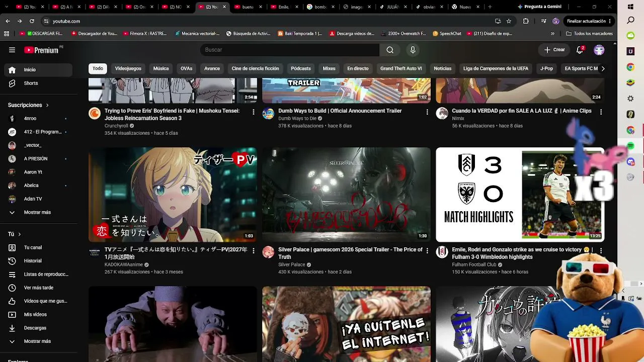The width and height of the screenshot is (644, 362).
Task: Select the Videojuegos filter chip
Action: click(128, 68)
